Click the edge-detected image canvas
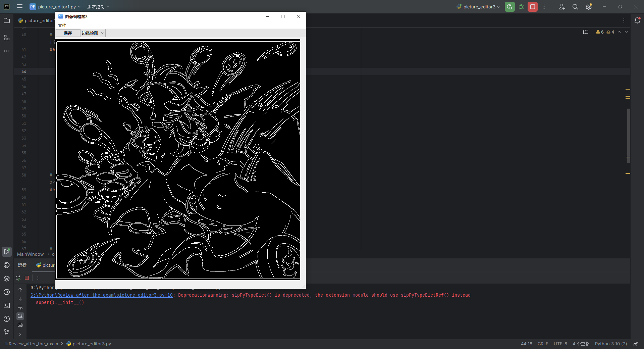Image resolution: width=644 pixels, height=349 pixels. pyautogui.click(x=178, y=160)
